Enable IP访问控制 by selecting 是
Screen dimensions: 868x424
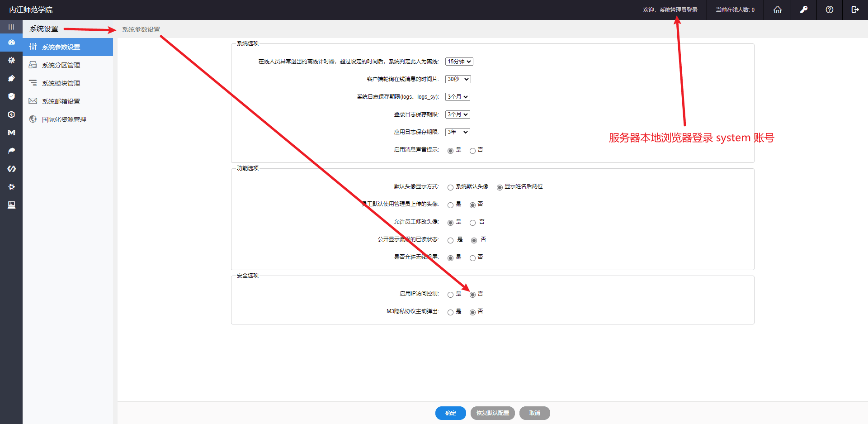(450, 295)
